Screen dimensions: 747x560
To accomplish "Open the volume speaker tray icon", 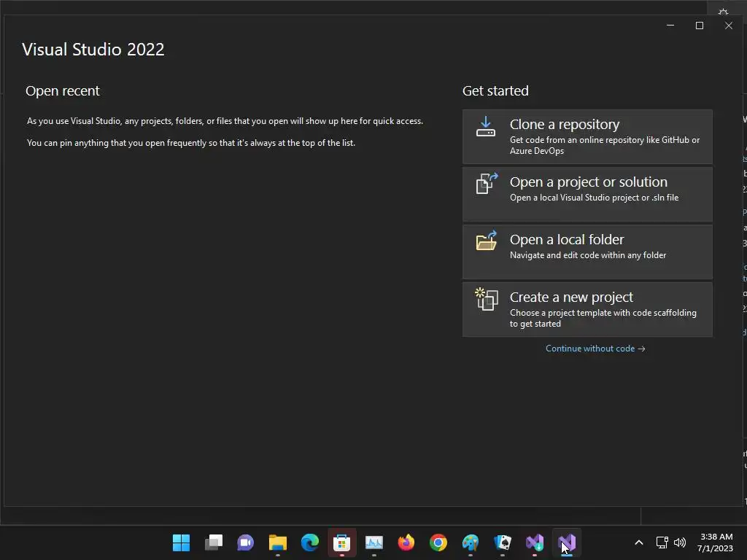I will [679, 542].
